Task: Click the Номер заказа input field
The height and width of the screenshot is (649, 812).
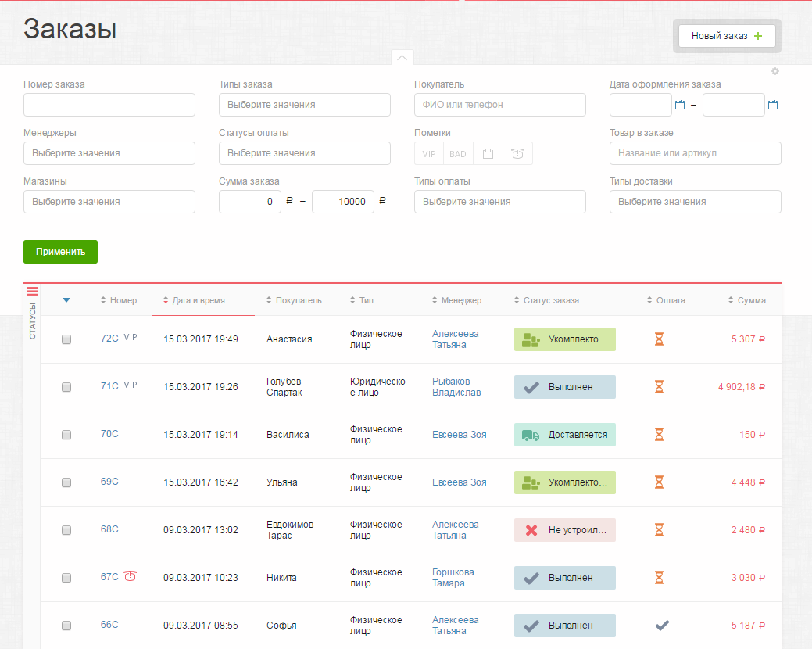Action: point(109,105)
